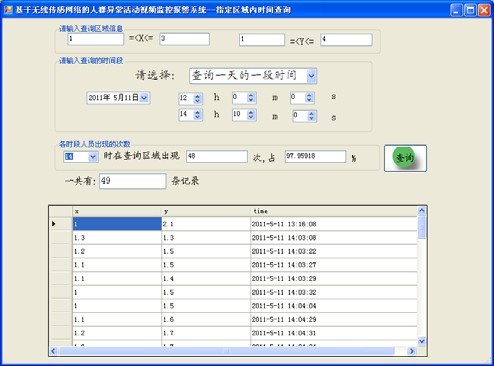The width and height of the screenshot is (494, 366).
Task: Click the application icon in title bar
Action: [8, 10]
